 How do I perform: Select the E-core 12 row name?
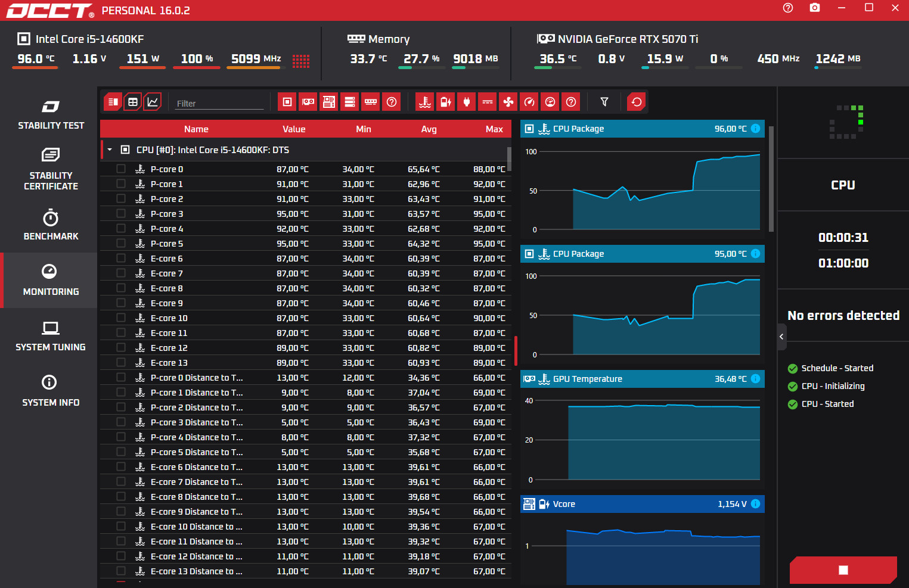[169, 347]
